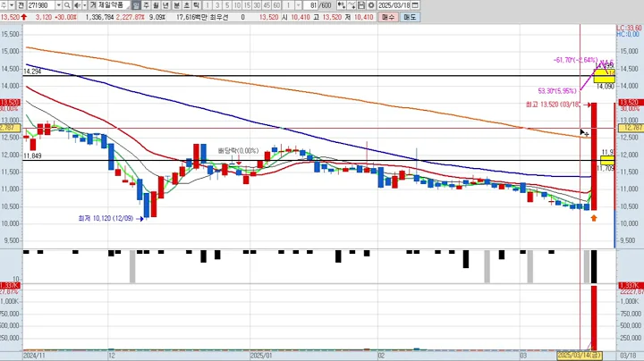Choose the 45 interval button
This screenshot has height=361, width=644.
(267, 5)
